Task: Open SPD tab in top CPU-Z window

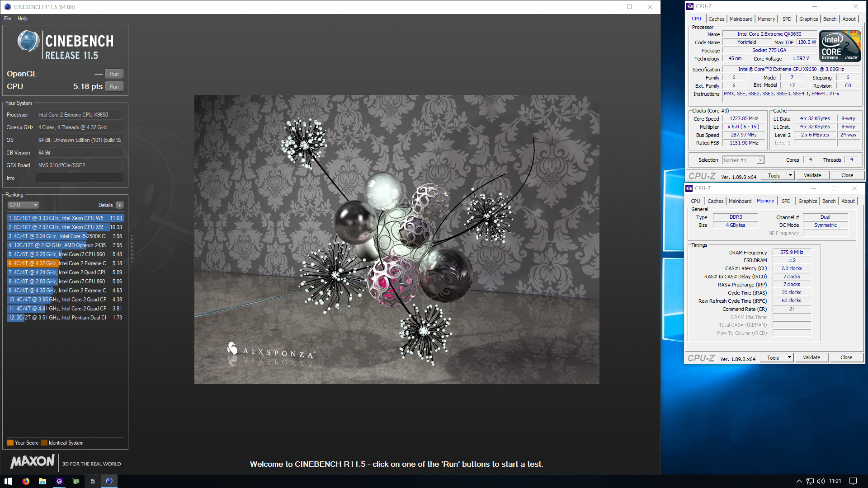Action: [787, 19]
